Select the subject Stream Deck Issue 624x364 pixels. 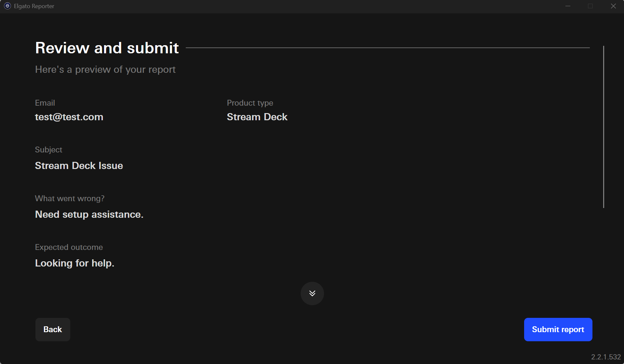(79, 165)
